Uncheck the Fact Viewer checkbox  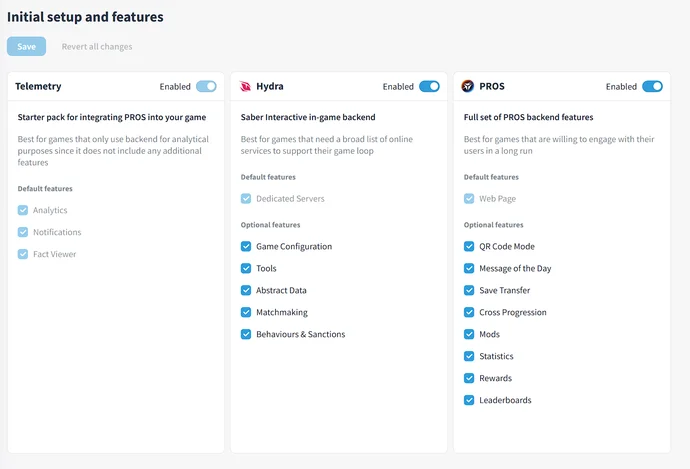pos(23,254)
